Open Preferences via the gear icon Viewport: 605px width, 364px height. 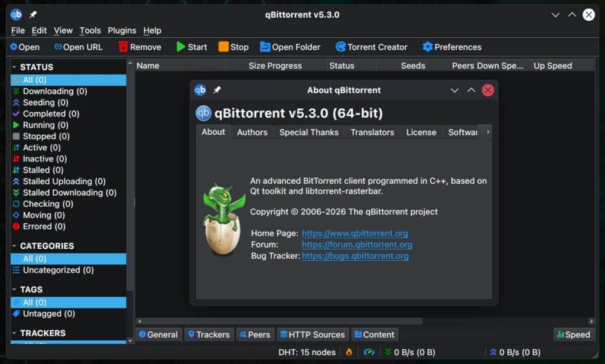tap(428, 47)
